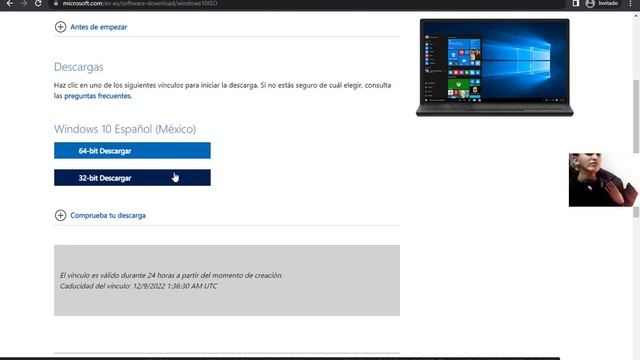The image size is (640, 360).
Task: Click the 64-bit Descargar button
Action: [x=132, y=151]
